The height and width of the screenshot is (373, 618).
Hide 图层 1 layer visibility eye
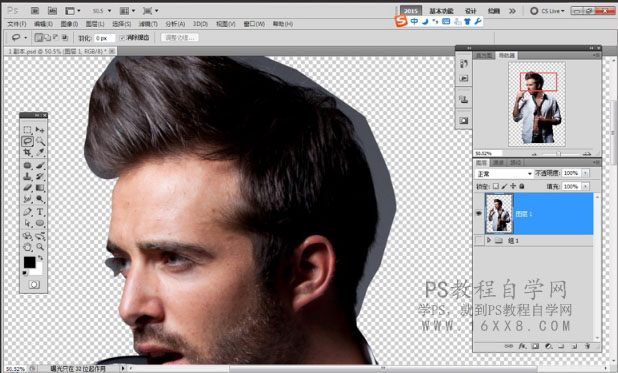pos(479,213)
